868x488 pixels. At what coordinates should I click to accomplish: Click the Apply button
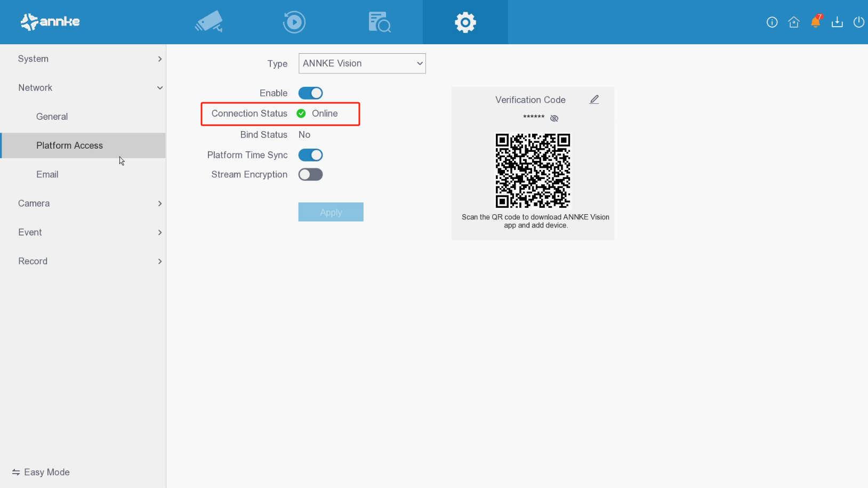click(331, 212)
